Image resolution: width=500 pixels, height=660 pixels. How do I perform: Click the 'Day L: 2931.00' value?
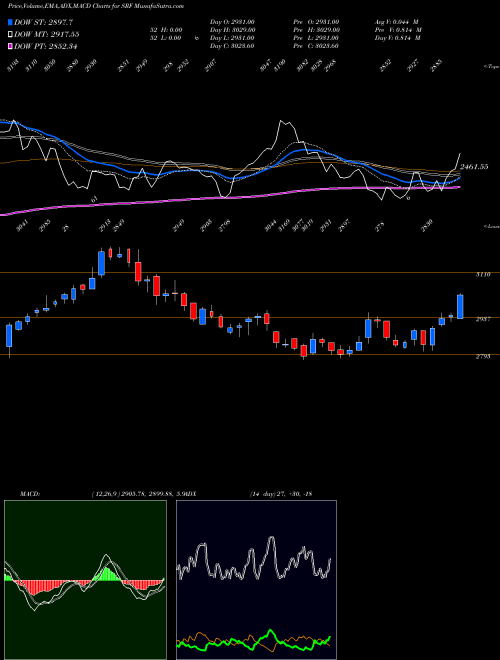232,38
